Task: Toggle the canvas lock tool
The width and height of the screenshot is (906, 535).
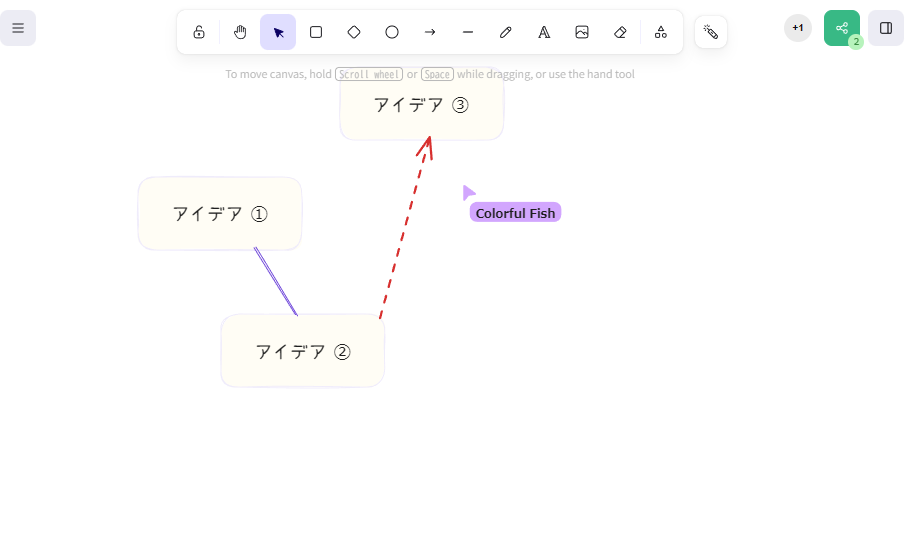Action: pos(199,32)
